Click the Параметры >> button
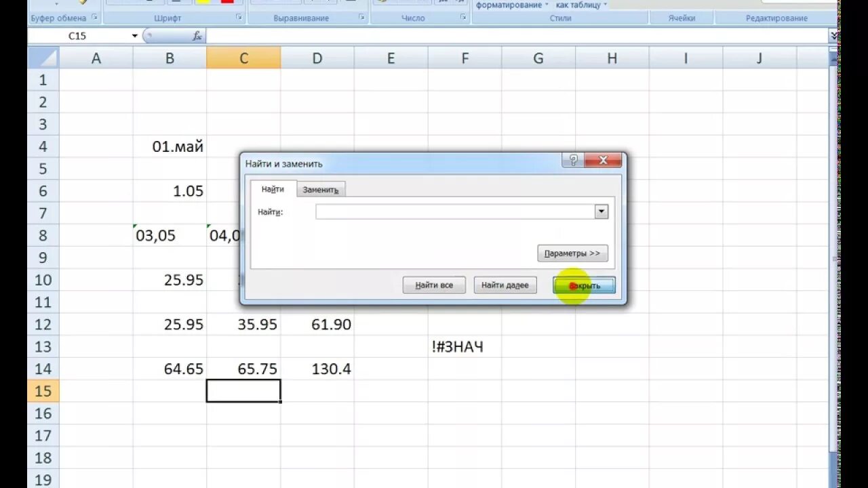 (572, 253)
